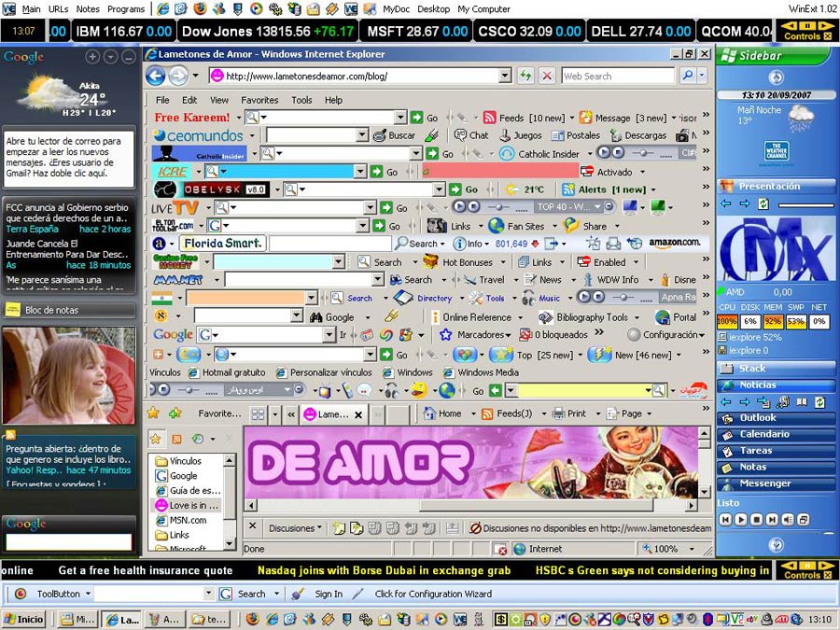Click the volume slider in the Catholic Insider toolbar
This screenshot has height=630, width=840.
(x=641, y=153)
